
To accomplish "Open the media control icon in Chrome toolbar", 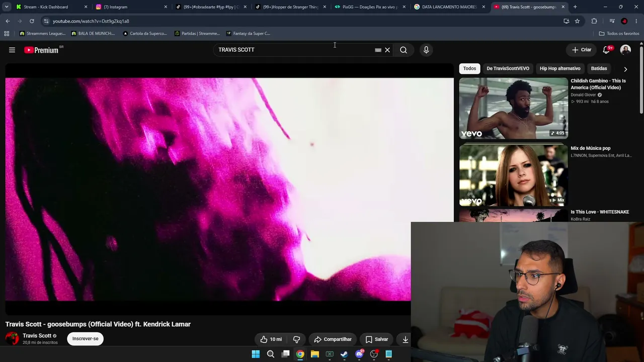I will pyautogui.click(x=612, y=21).
